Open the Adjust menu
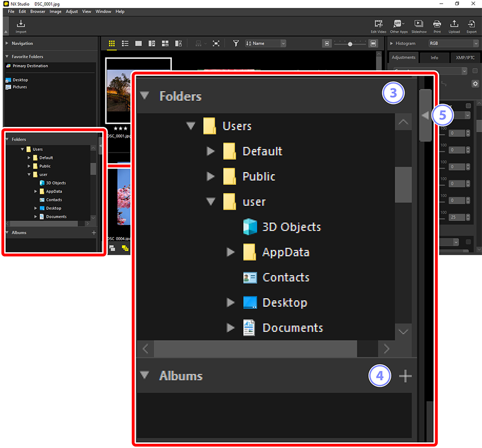482x448 pixels. click(72, 11)
